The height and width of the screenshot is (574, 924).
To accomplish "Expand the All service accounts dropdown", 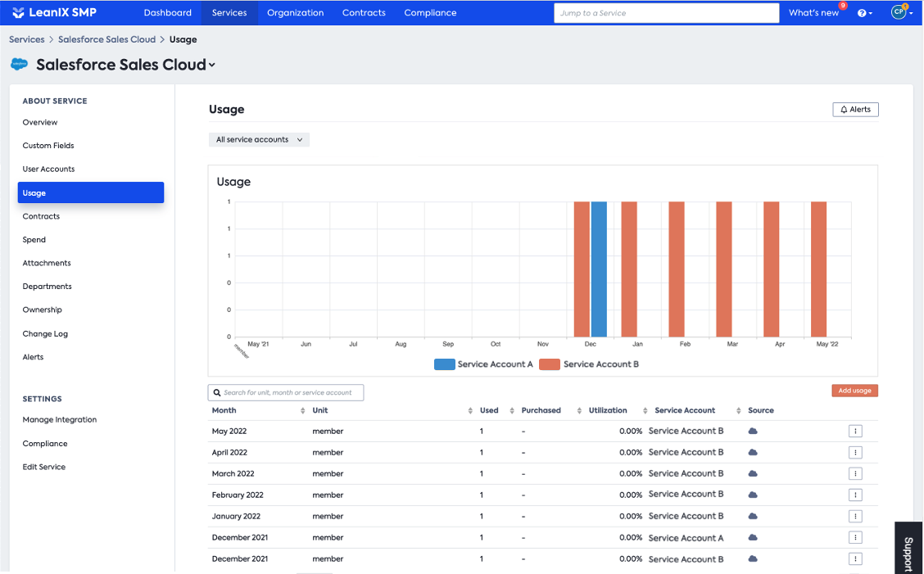I will (260, 140).
